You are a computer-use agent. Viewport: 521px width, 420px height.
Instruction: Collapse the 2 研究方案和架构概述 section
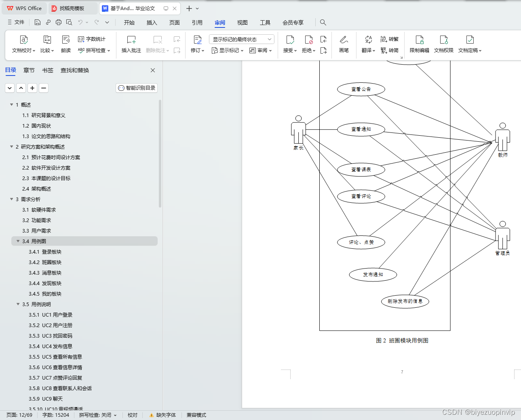11,147
